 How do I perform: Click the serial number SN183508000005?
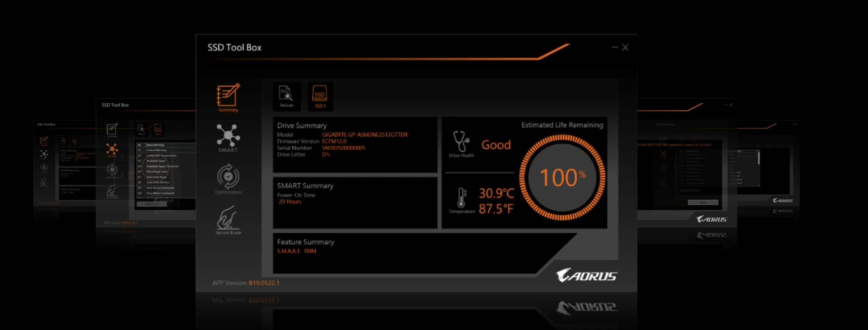click(x=344, y=148)
